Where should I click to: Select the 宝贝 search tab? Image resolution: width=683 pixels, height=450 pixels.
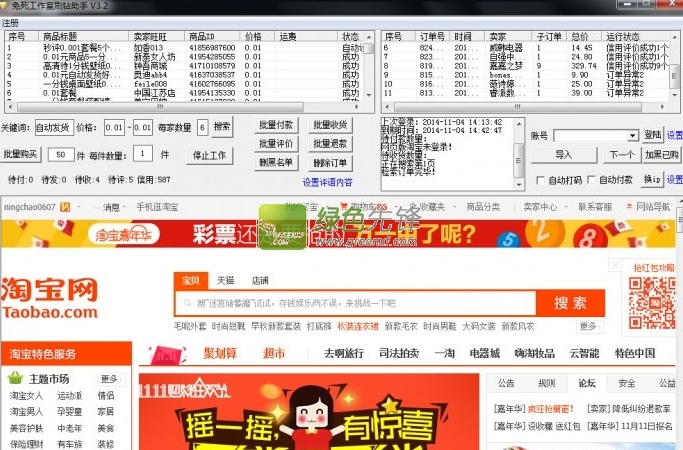point(191,281)
